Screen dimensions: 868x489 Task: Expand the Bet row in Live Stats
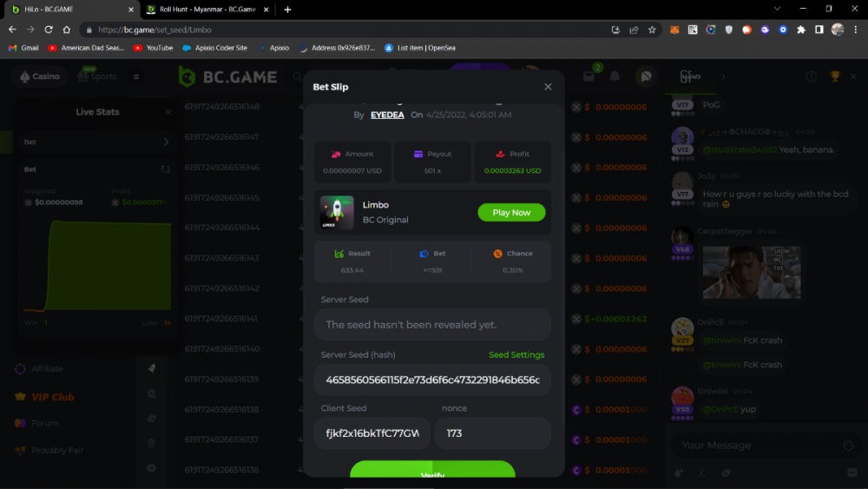coord(166,142)
